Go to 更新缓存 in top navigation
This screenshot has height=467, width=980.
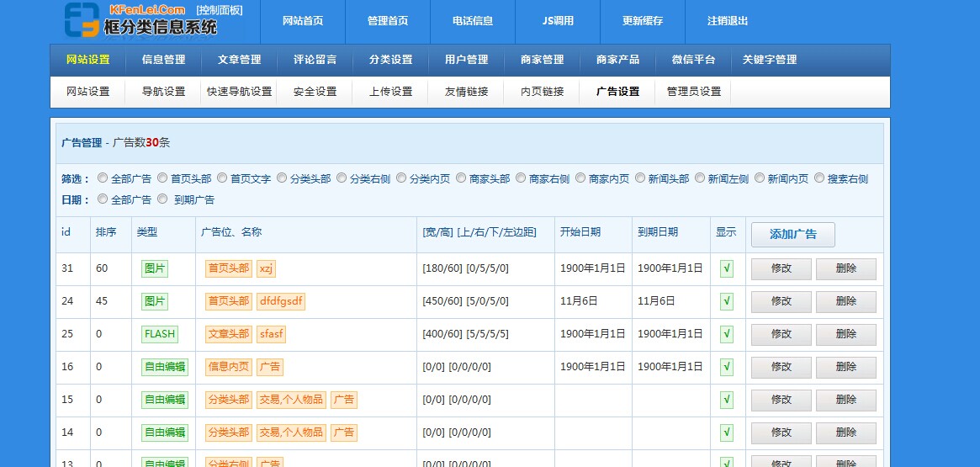(x=643, y=21)
